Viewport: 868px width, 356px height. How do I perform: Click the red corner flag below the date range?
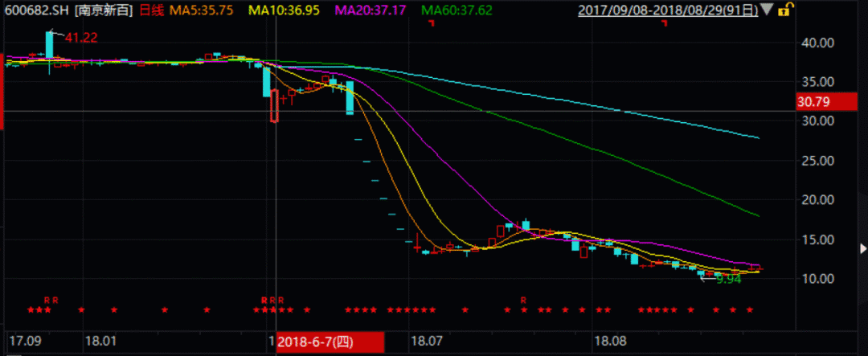[664, 23]
